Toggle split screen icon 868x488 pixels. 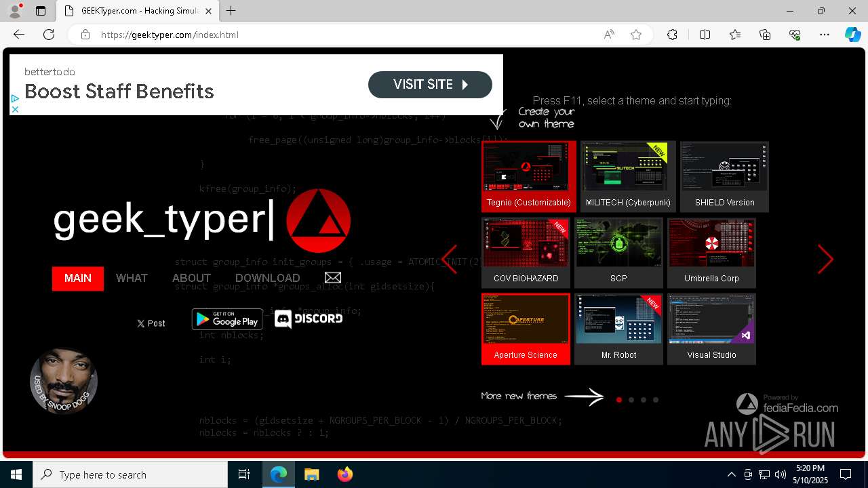705,35
